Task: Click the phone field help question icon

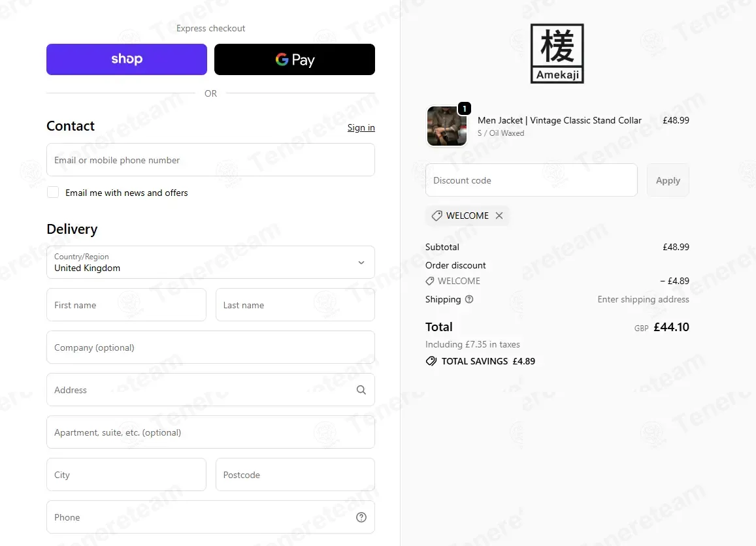Action: 361,517
